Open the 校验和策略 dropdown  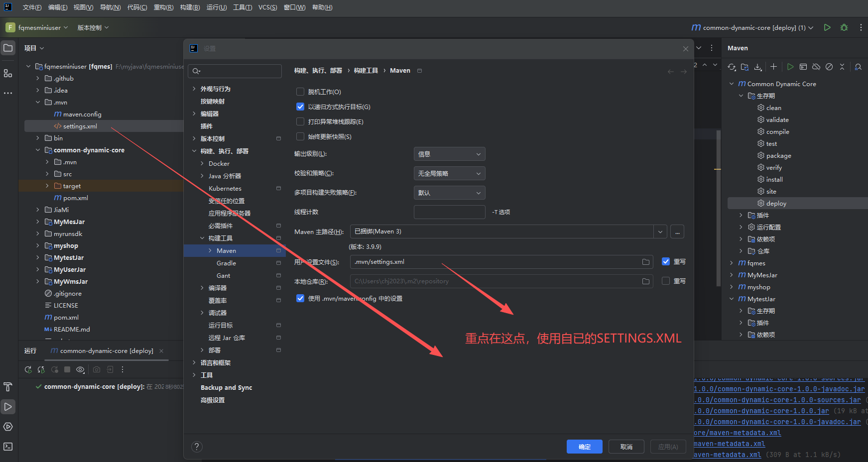449,173
